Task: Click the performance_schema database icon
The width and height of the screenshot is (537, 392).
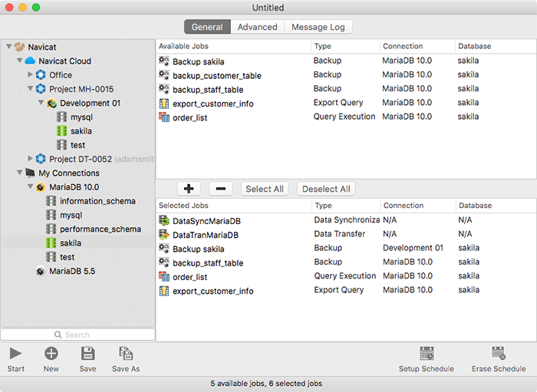Action: coord(51,229)
